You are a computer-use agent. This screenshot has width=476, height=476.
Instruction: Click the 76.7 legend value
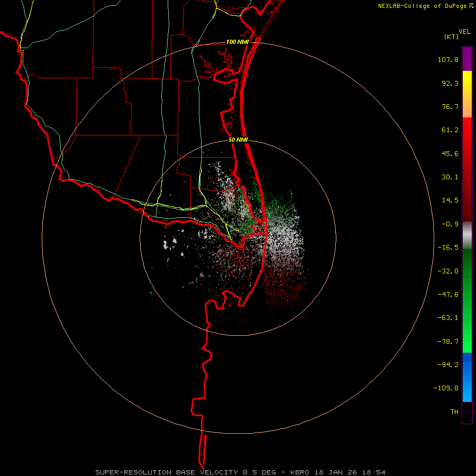click(x=450, y=106)
